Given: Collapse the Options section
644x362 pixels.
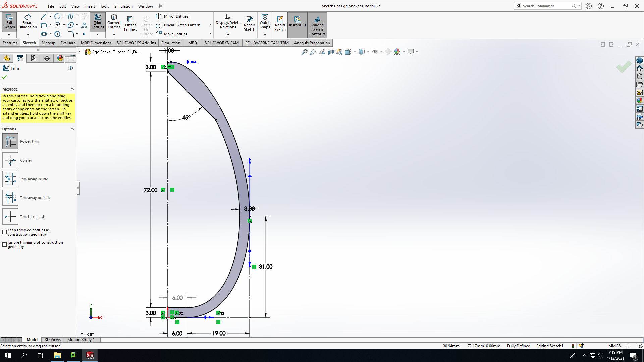Looking at the screenshot, I should tap(72, 129).
